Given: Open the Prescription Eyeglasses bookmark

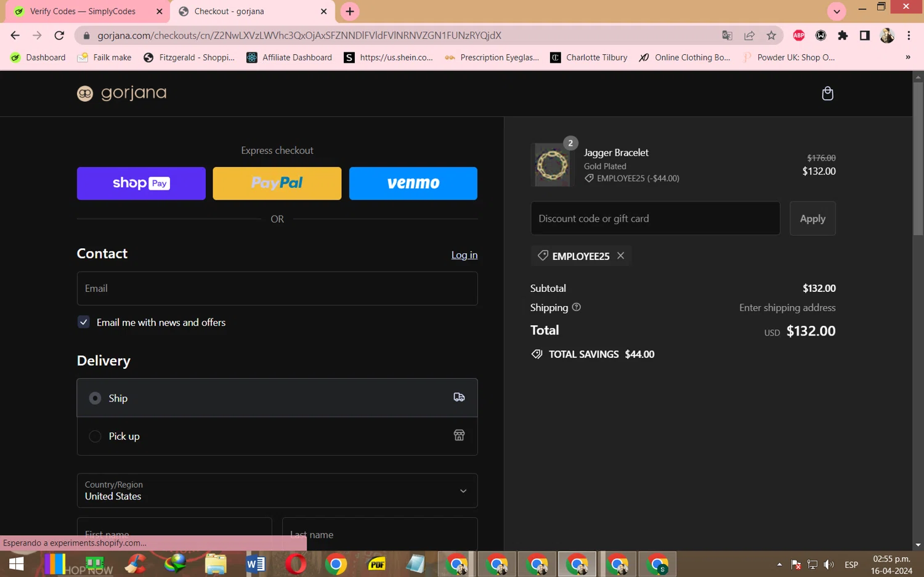Looking at the screenshot, I should coord(492,57).
